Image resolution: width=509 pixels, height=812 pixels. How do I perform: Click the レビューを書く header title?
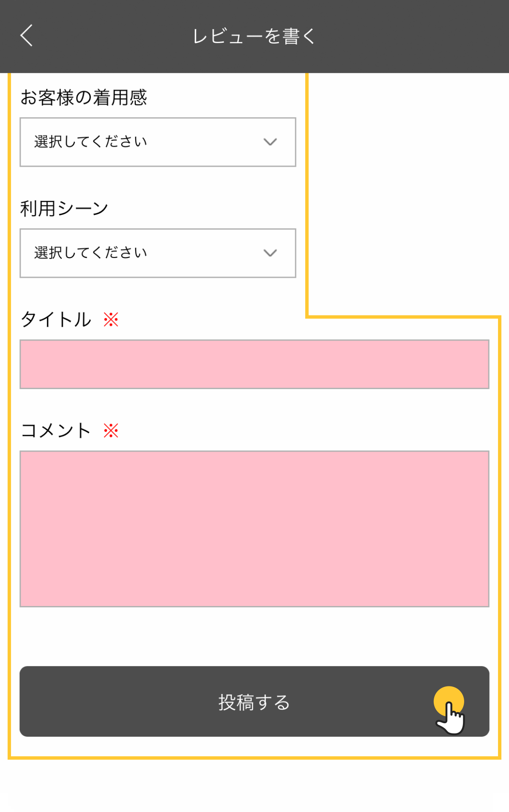[x=254, y=36]
